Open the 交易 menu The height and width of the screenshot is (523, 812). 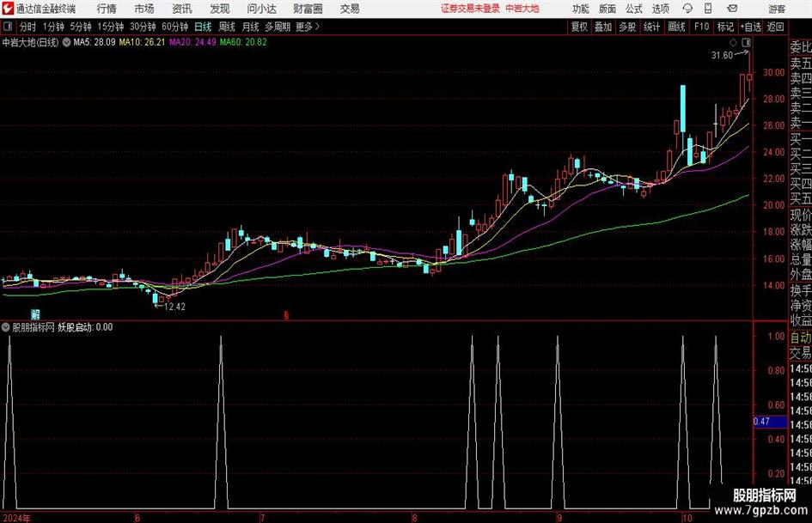[x=350, y=9]
